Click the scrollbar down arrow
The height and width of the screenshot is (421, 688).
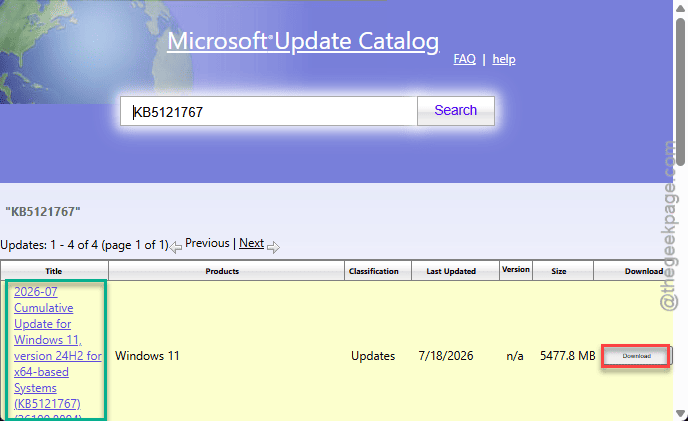(x=680, y=413)
